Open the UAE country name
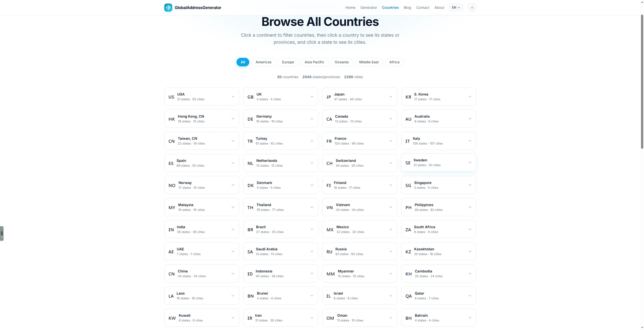The height and width of the screenshot is (330, 644). [x=180, y=249]
